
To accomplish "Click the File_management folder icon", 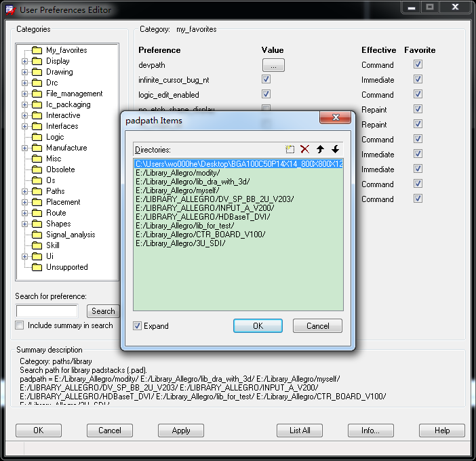I will pyautogui.click(x=37, y=94).
